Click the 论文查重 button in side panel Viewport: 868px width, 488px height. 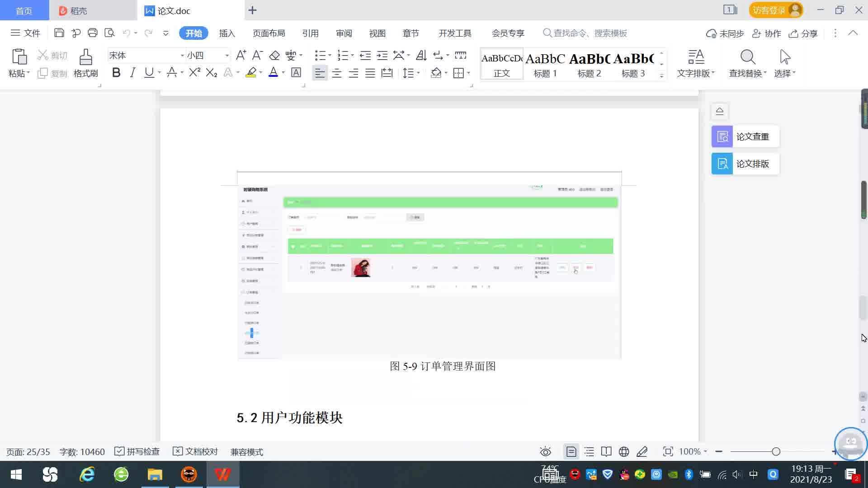click(x=745, y=136)
